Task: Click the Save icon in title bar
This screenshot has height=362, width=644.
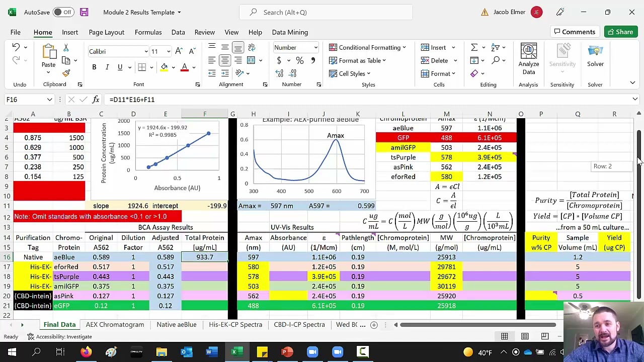Action: coord(84,12)
